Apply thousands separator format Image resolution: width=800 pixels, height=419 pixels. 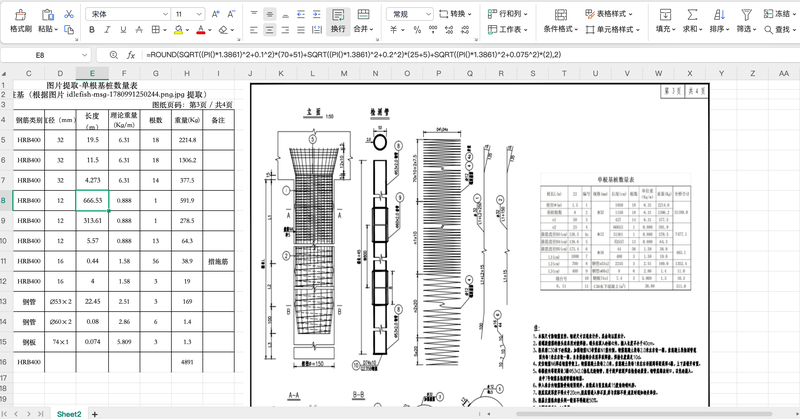433,30
